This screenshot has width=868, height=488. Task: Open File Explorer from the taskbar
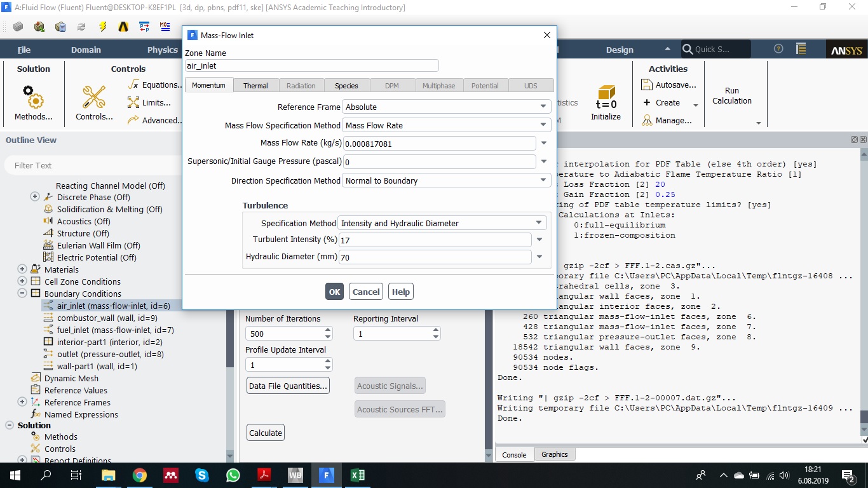[109, 475]
